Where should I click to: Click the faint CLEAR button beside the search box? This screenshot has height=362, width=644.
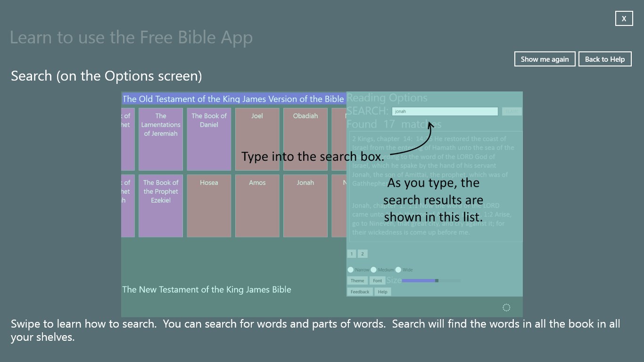point(512,111)
